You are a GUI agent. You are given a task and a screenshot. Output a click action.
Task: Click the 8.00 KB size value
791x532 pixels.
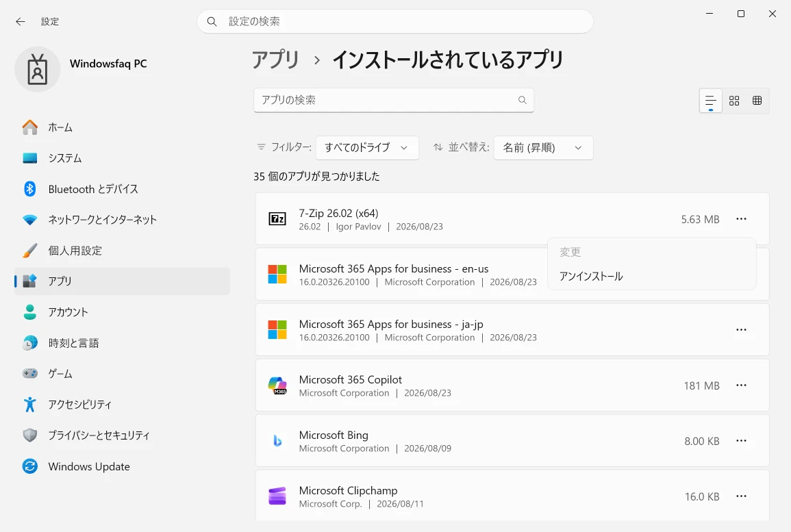tap(702, 441)
